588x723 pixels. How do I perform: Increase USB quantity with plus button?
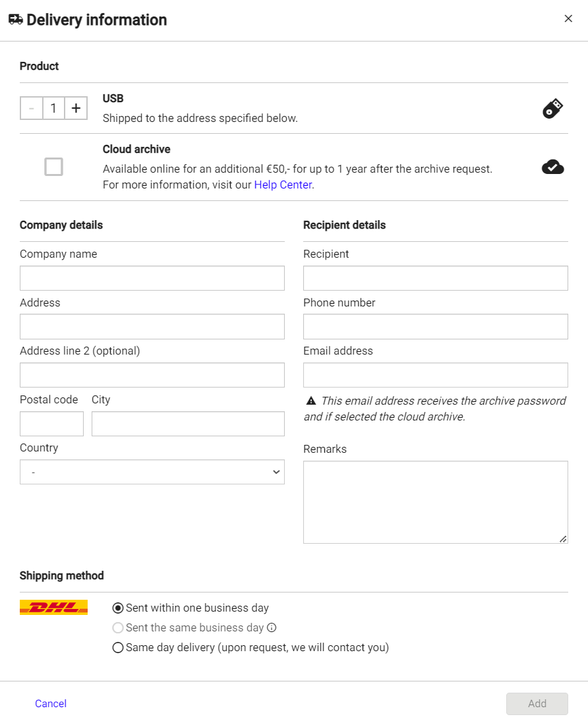coord(76,108)
